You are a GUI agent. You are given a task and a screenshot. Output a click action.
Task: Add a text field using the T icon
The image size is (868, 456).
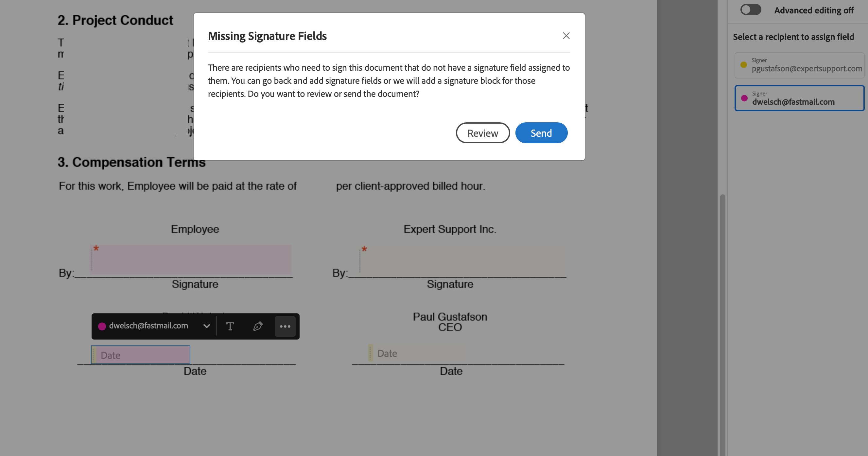point(231,326)
